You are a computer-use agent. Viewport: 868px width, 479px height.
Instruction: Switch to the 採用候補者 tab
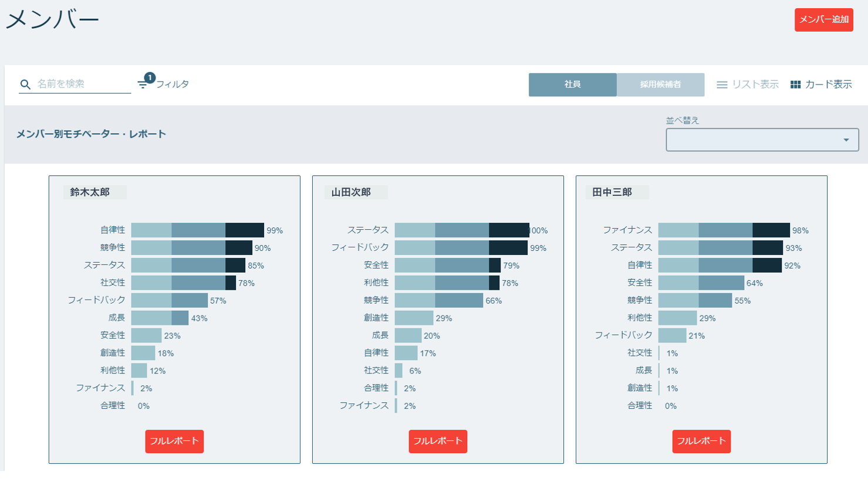pyautogui.click(x=660, y=84)
